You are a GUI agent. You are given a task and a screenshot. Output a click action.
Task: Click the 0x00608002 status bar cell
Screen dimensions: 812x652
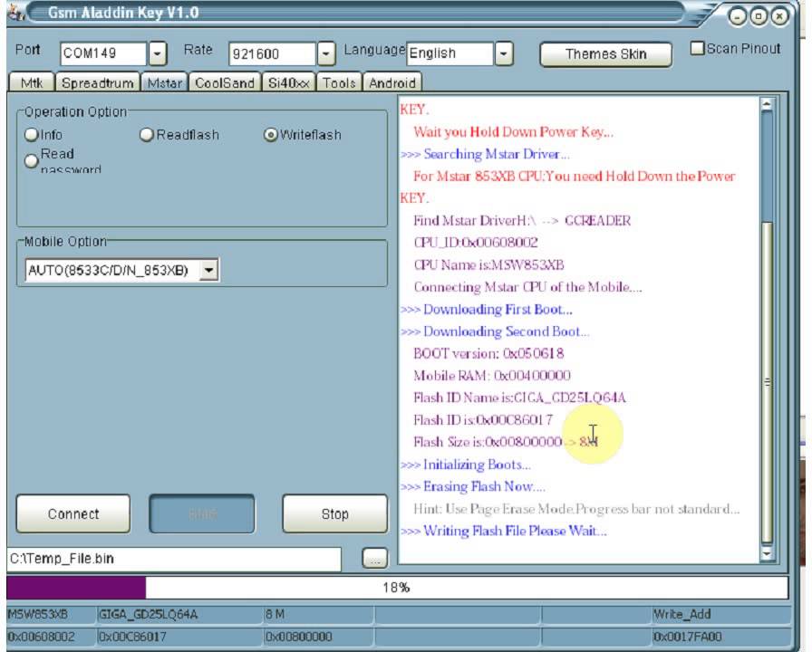click(x=51, y=637)
